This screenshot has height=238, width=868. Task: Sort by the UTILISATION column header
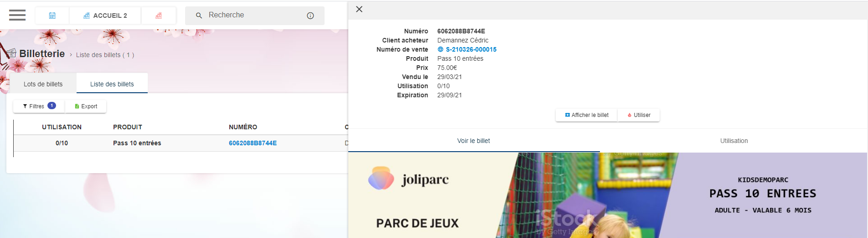(x=62, y=127)
